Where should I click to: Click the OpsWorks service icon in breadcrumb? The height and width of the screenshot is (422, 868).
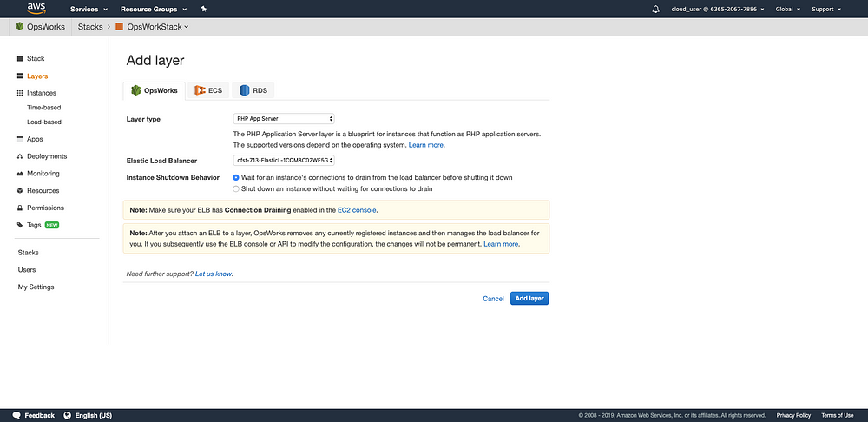tap(20, 27)
